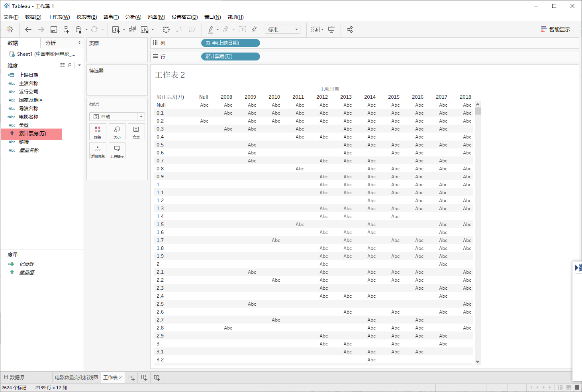Clear sheet icon with X
This screenshot has width=582, height=392.
point(145,29)
